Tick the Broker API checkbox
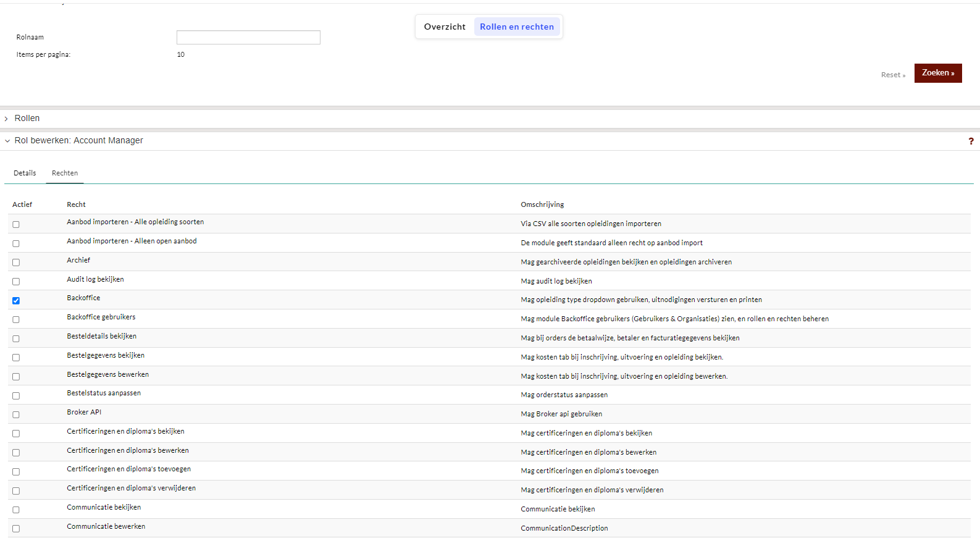This screenshot has width=980, height=538. pos(16,415)
